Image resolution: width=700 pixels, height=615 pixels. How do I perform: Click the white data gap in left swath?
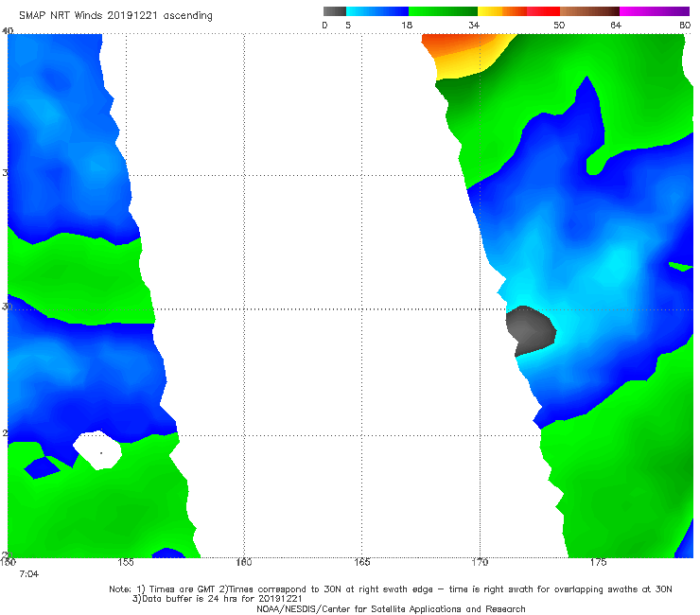point(97,450)
